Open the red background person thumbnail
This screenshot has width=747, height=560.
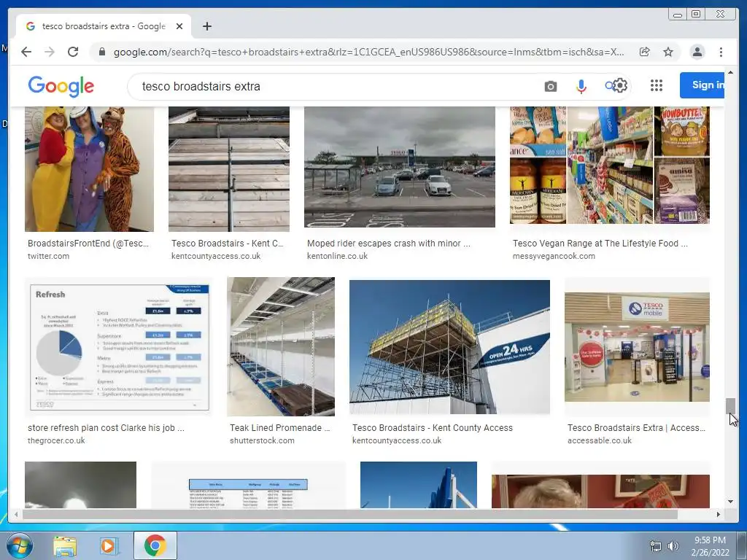(x=600, y=491)
